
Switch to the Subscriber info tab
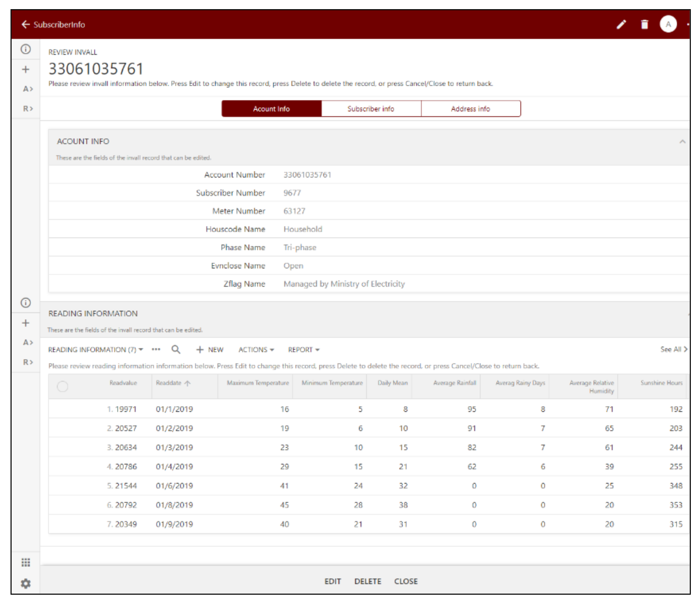pos(371,109)
